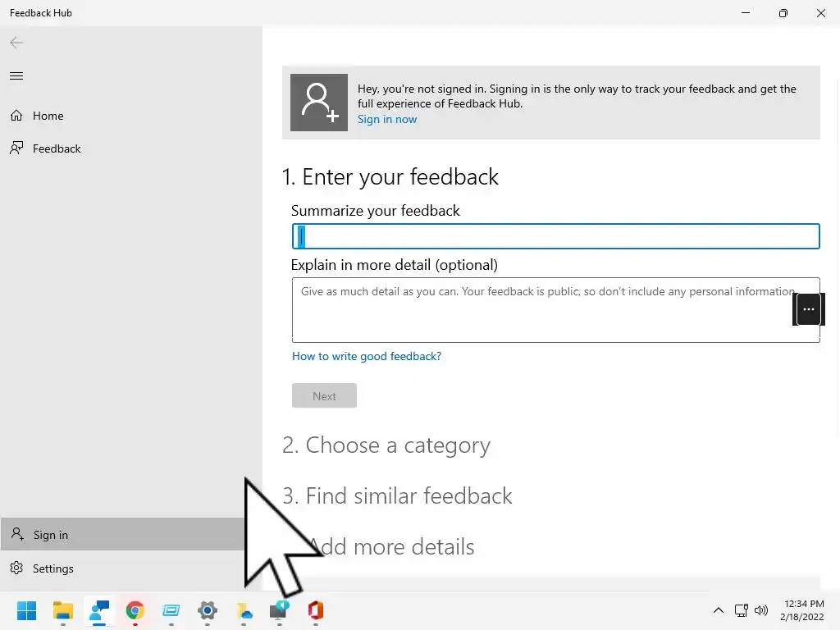Launch Google Chrome from taskbar

coord(135,610)
